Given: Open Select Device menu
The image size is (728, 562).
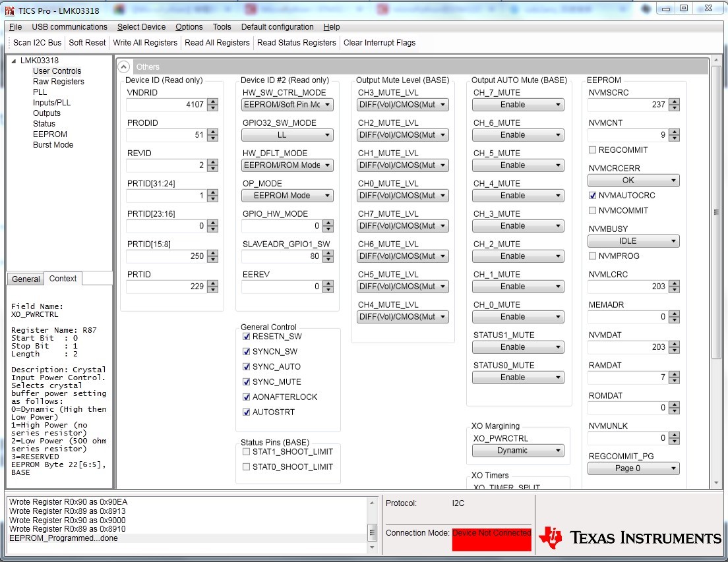Looking at the screenshot, I should coord(141,27).
